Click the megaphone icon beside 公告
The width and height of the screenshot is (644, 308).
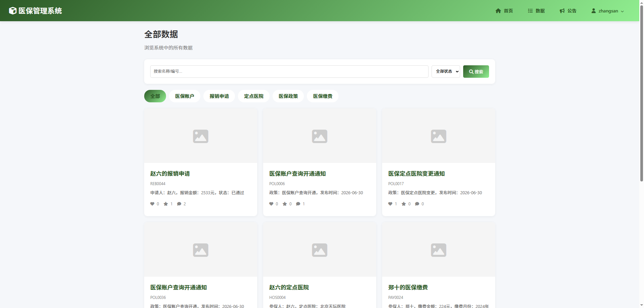[x=562, y=11]
